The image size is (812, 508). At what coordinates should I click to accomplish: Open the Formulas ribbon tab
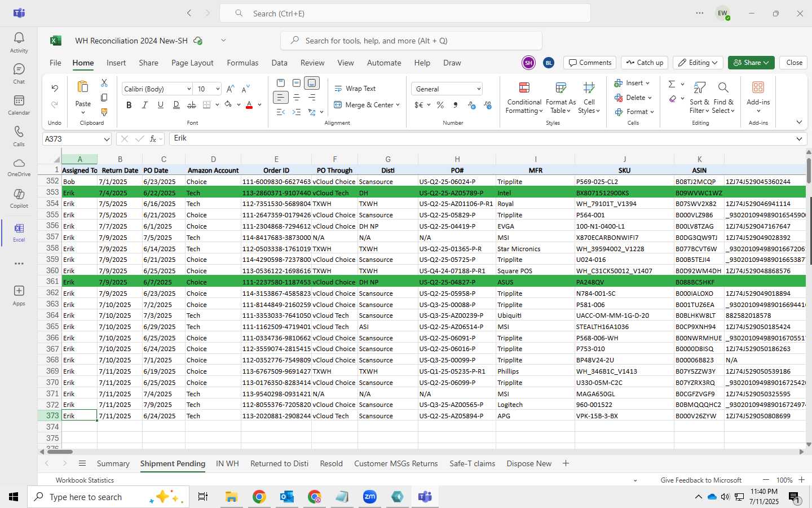coord(242,63)
